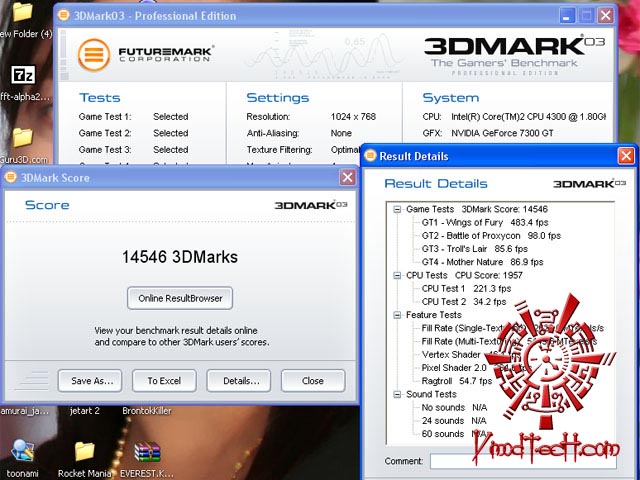
Task: Focus the Comment input field
Action: (522, 461)
